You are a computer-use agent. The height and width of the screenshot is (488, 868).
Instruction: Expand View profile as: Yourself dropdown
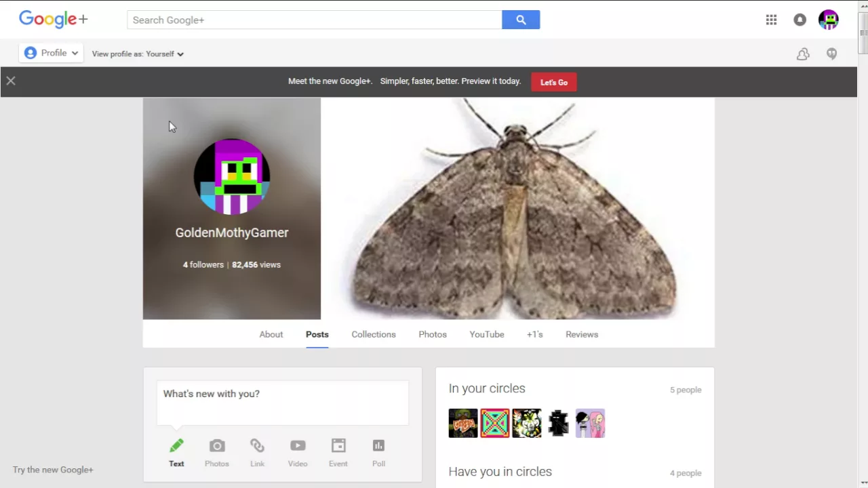(x=138, y=54)
